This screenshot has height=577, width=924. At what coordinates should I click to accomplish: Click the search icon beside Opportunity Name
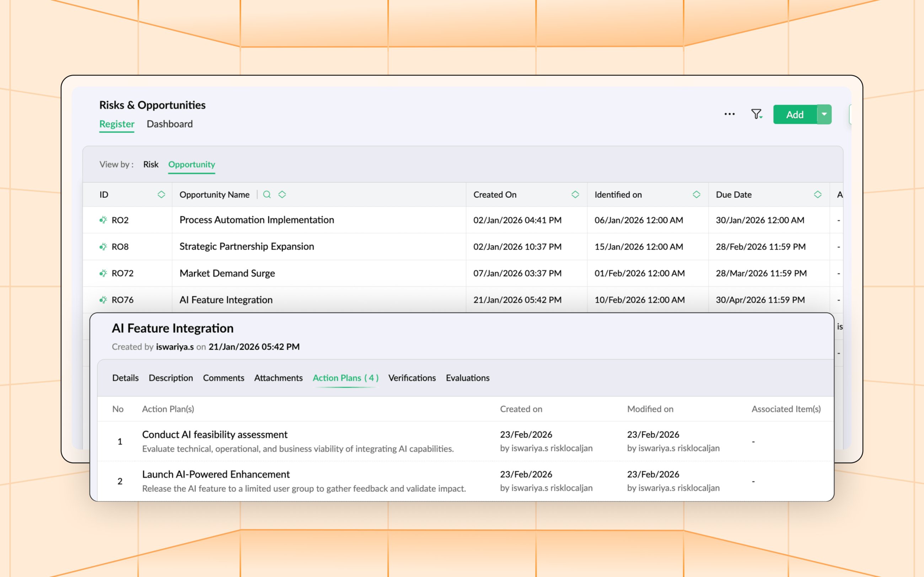[267, 195]
